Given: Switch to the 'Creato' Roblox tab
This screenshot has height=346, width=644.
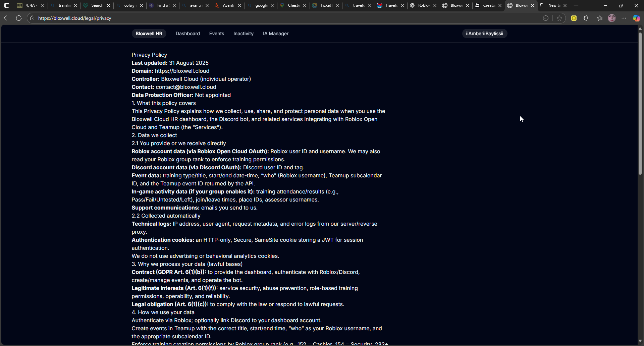Looking at the screenshot, I should [488, 5].
